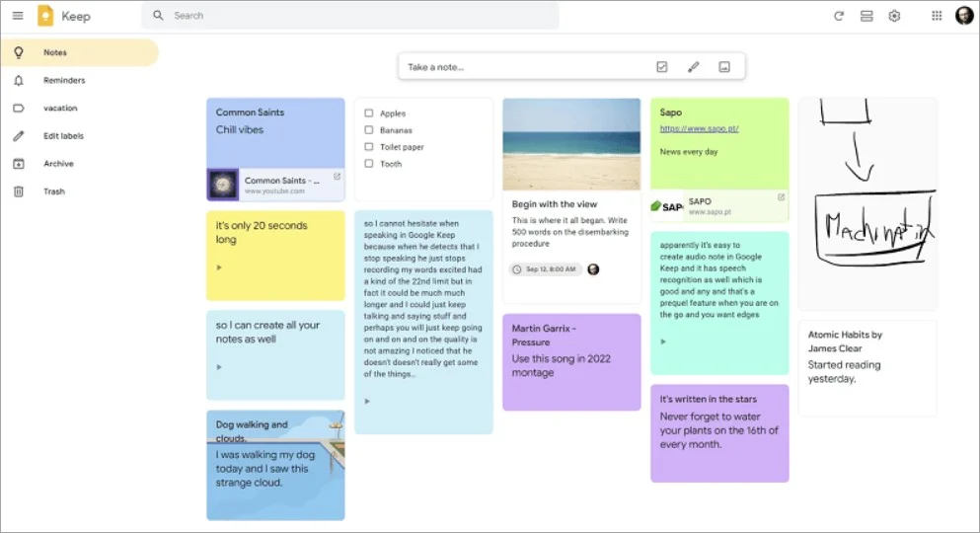Open the Archive section

click(58, 164)
